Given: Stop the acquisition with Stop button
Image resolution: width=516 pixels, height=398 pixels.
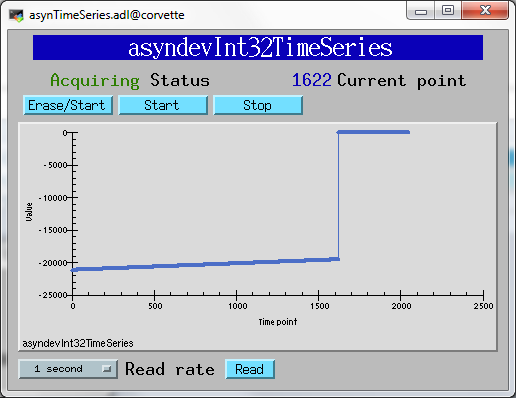Looking at the screenshot, I should [258, 105].
